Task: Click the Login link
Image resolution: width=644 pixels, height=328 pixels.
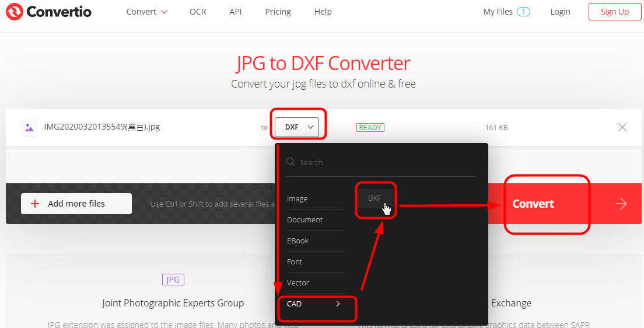Action: pyautogui.click(x=560, y=12)
